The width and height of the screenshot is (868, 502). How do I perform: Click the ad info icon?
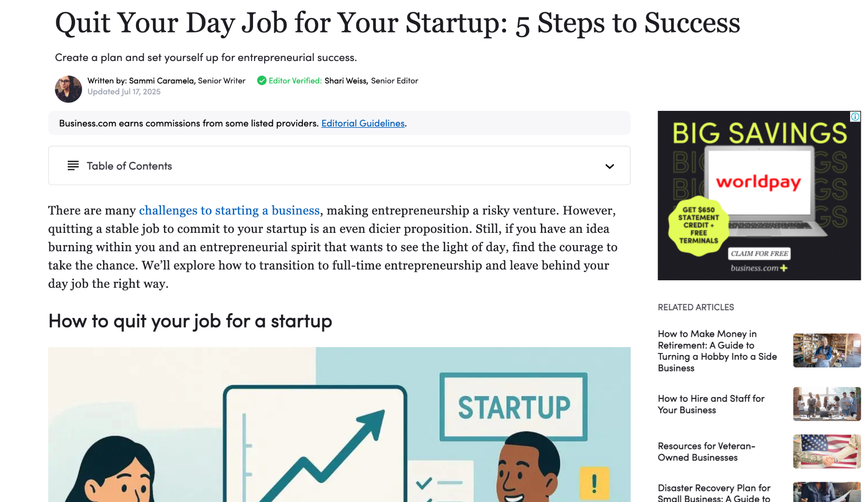[x=855, y=117]
